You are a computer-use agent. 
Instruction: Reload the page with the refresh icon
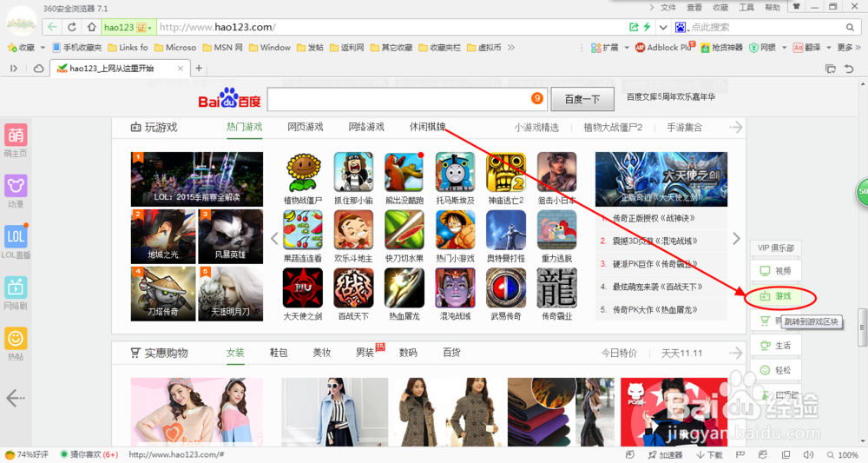[72, 27]
